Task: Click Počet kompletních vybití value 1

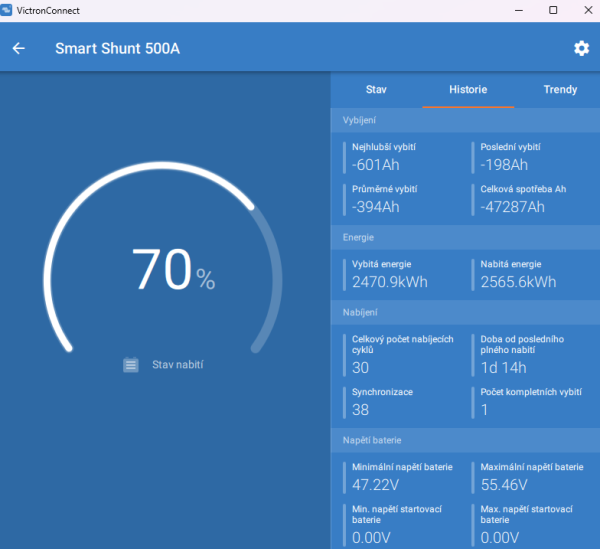Action: coord(484,410)
